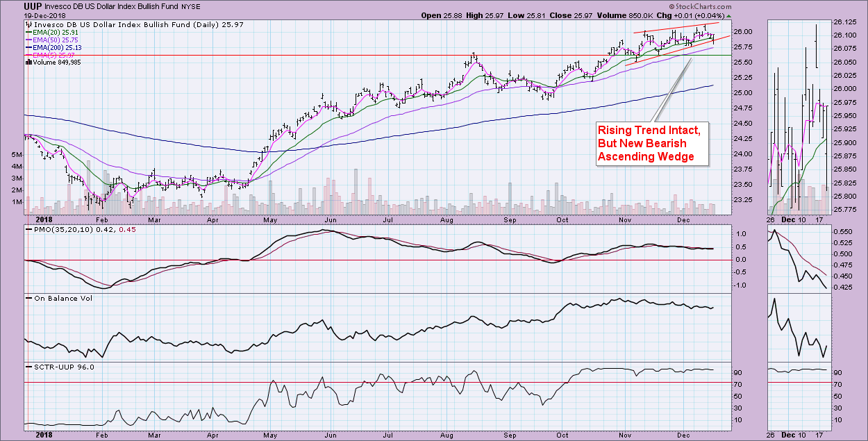Click the 3M label on the volume scale

point(17,178)
